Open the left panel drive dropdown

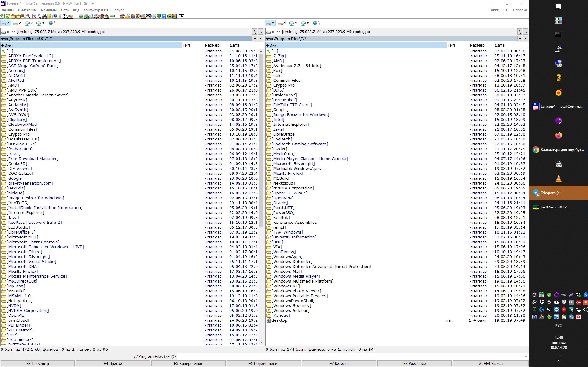point(8,32)
